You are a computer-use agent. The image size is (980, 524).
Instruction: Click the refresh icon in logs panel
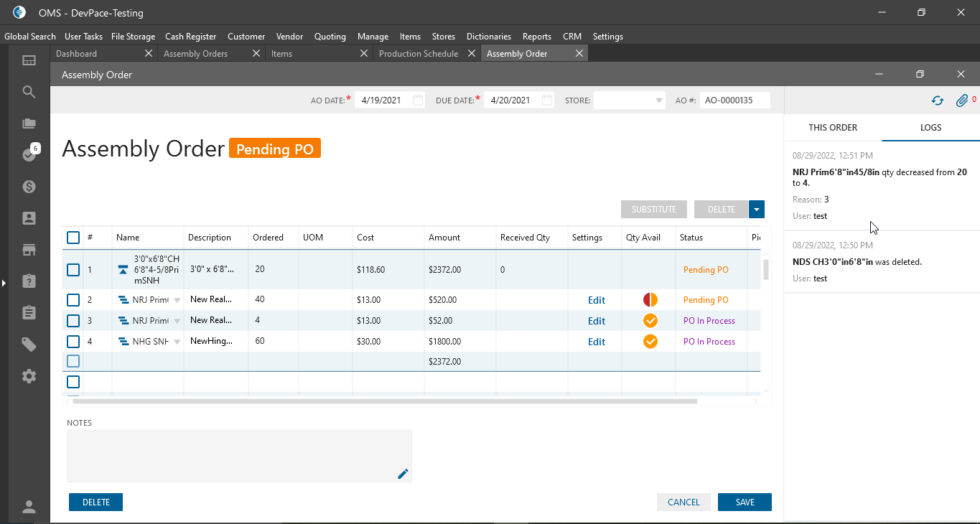tap(937, 100)
